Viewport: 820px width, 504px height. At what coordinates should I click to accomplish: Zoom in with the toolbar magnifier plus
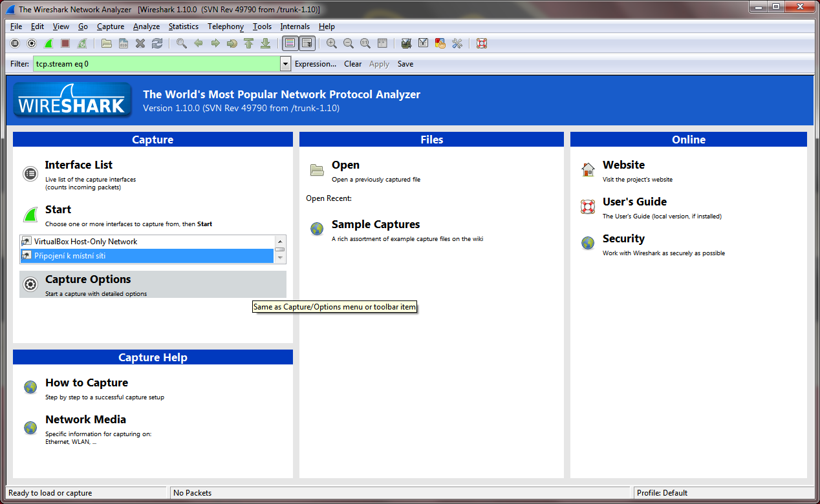(x=332, y=43)
